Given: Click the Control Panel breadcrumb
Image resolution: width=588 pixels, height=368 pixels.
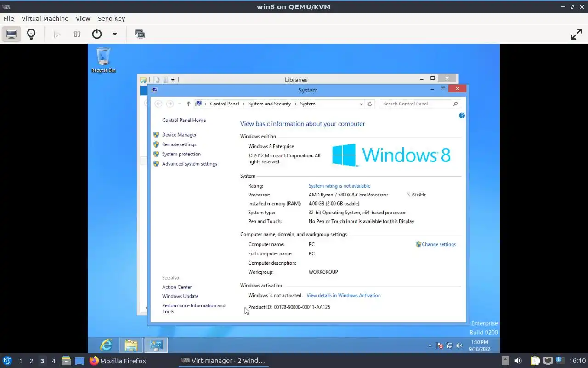Looking at the screenshot, I should pos(224,104).
